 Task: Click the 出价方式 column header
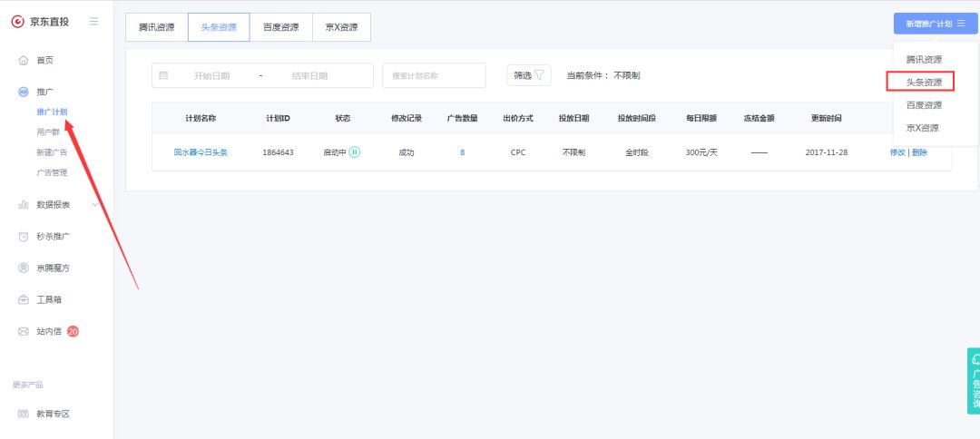pyautogui.click(x=518, y=118)
